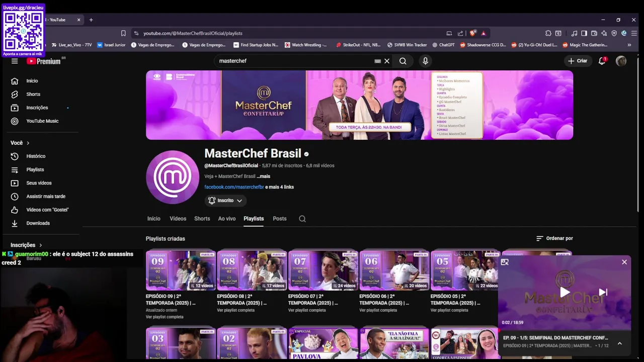Open the Brave Wallet icon

click(x=594, y=33)
